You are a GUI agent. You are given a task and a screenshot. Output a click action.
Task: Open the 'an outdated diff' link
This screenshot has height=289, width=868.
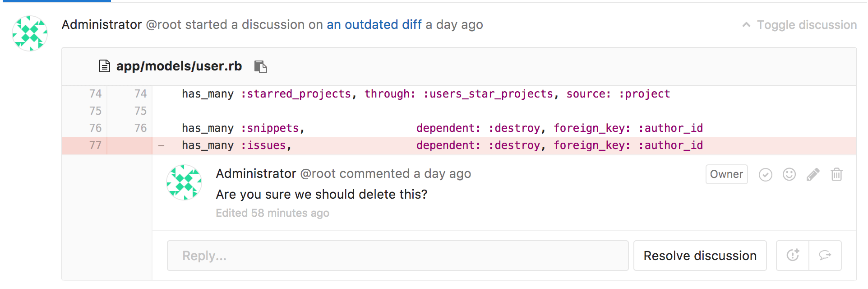pyautogui.click(x=374, y=24)
